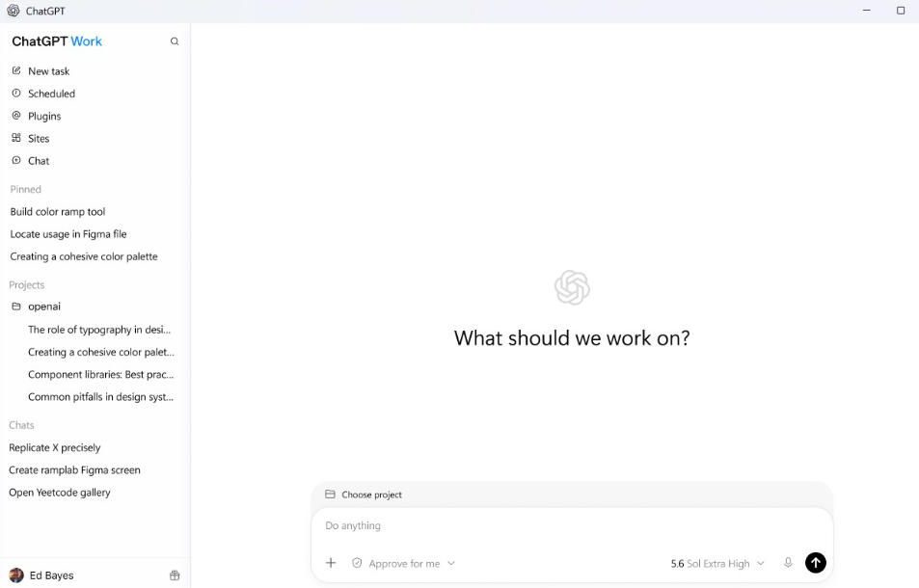Click the New task pencil icon
This screenshot has height=588, width=919.
16,71
